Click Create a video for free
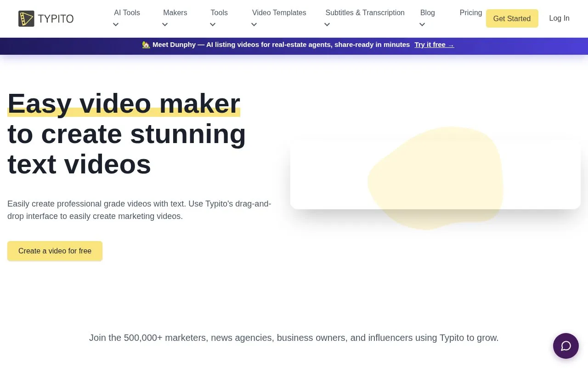 point(55,251)
